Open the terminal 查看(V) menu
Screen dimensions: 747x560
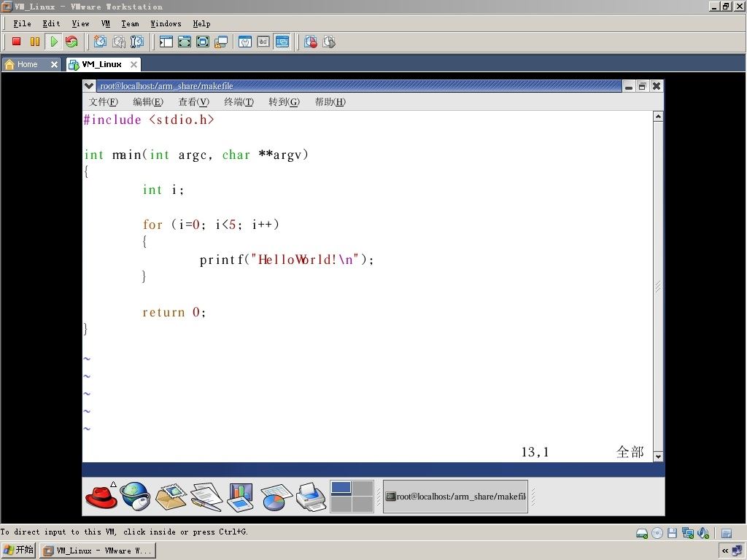point(194,101)
